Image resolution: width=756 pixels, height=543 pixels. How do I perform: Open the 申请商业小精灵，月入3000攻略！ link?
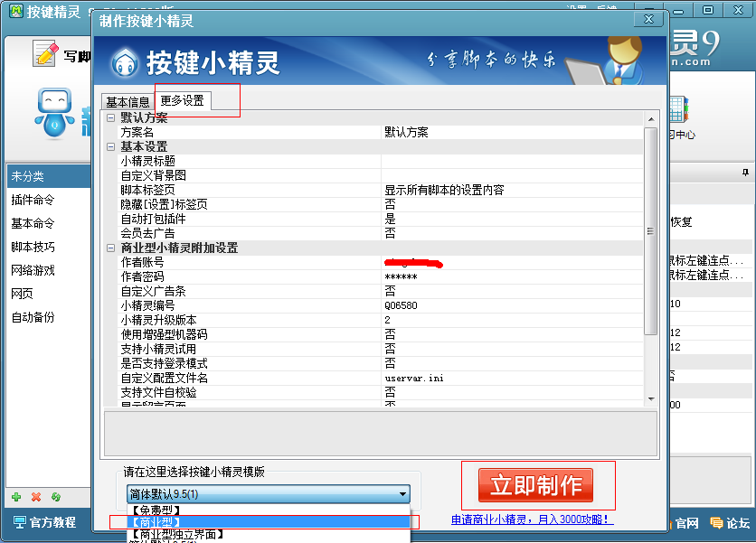533,520
